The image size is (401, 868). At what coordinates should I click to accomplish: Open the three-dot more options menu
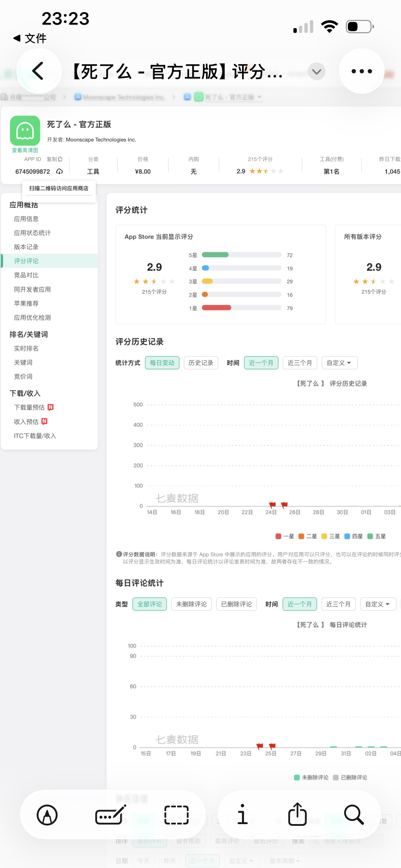[x=361, y=71]
